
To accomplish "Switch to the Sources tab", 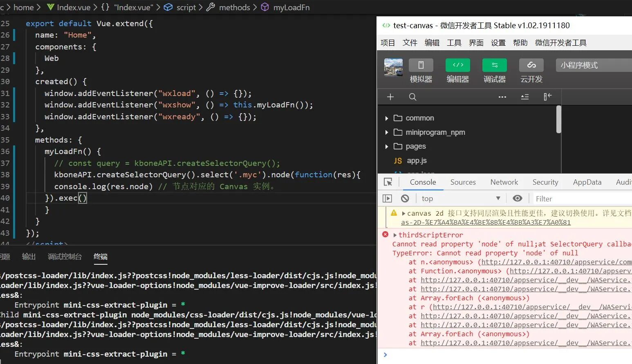I will (x=463, y=182).
